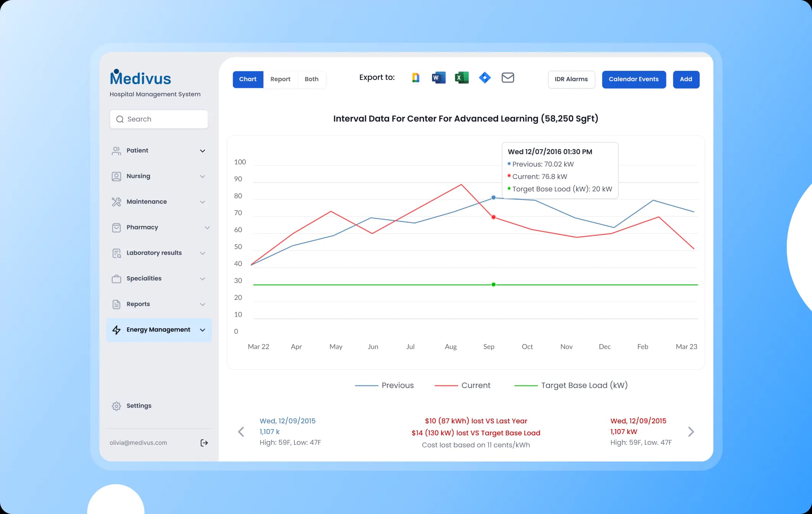Screen dimensions: 812x514
Task: Toggle Current series in legend
Action: [x=462, y=385]
